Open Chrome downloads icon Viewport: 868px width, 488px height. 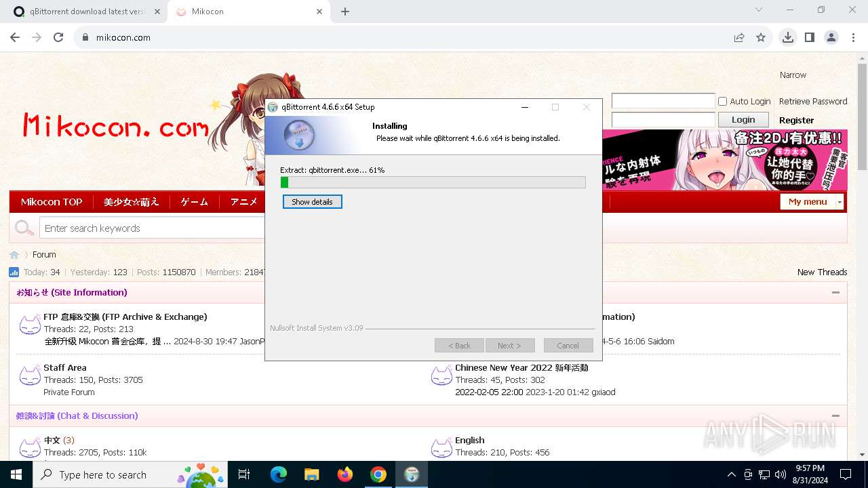point(787,37)
